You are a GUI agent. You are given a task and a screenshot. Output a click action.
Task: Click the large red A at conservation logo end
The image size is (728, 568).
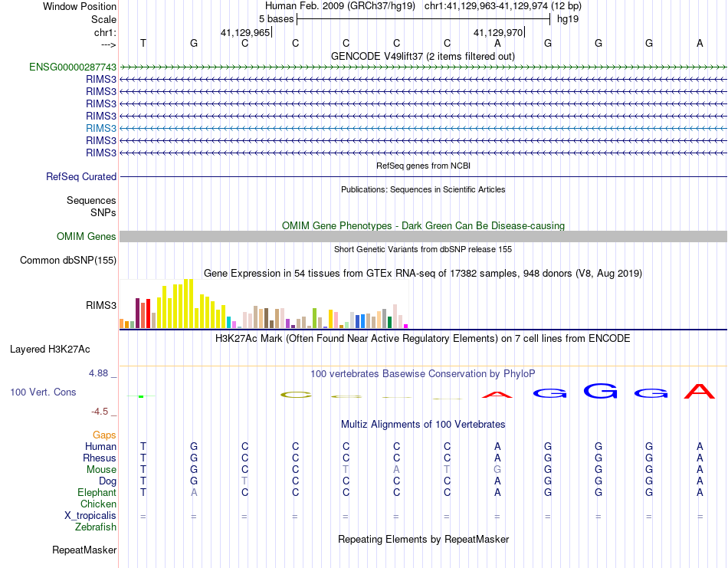coord(700,391)
